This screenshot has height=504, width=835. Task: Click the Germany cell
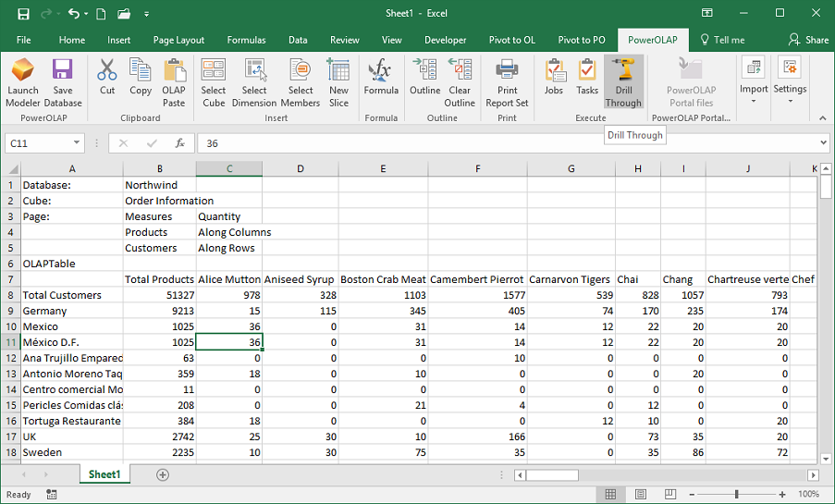(x=72, y=311)
